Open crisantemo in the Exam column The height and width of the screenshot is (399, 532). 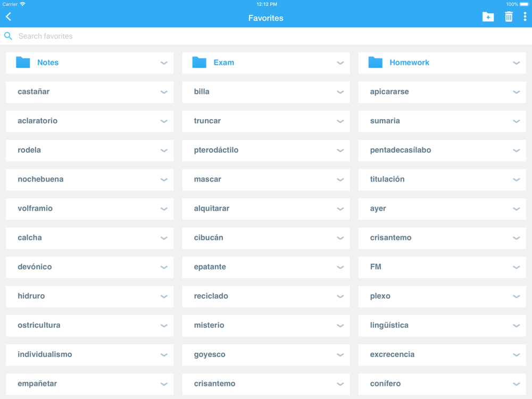pyautogui.click(x=215, y=384)
